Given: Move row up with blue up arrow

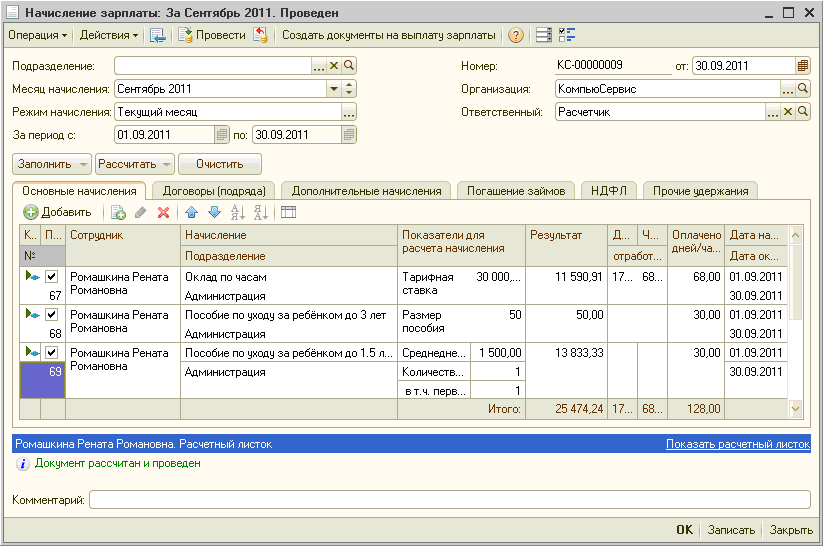Looking at the screenshot, I should [x=192, y=213].
